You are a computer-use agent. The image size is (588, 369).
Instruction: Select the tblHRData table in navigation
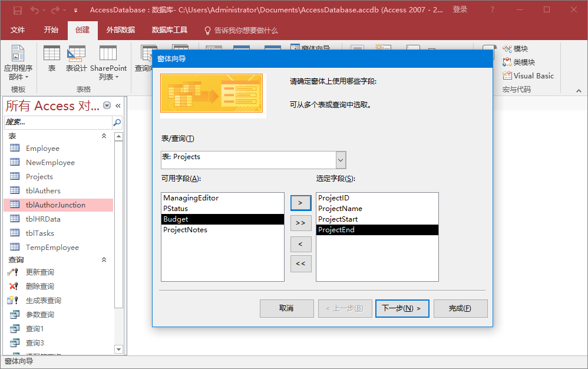(43, 219)
